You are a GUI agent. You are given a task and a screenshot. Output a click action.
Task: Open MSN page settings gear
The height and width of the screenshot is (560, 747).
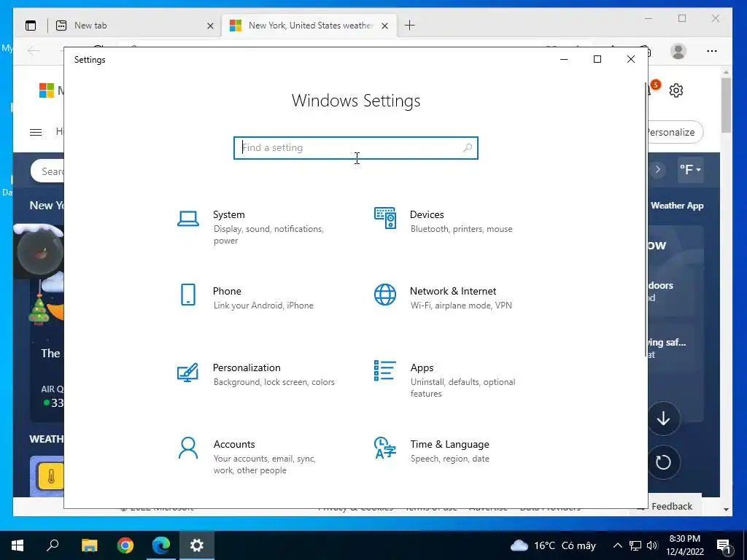(676, 90)
